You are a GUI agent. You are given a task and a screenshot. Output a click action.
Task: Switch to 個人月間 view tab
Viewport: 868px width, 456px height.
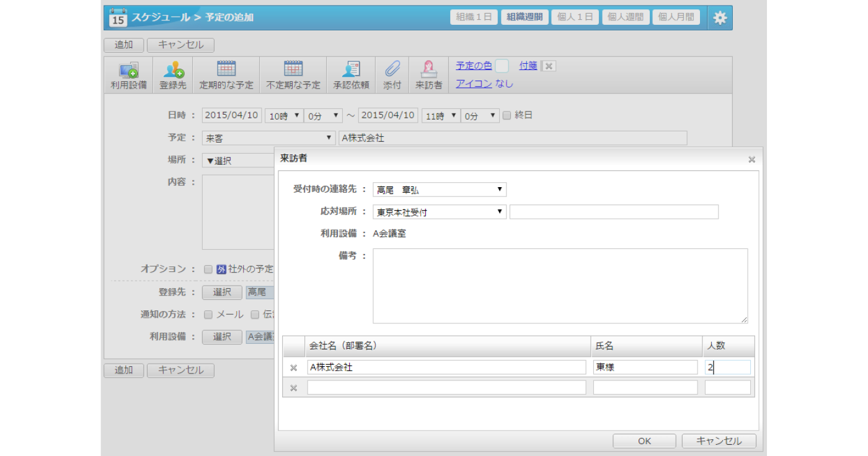tap(676, 17)
